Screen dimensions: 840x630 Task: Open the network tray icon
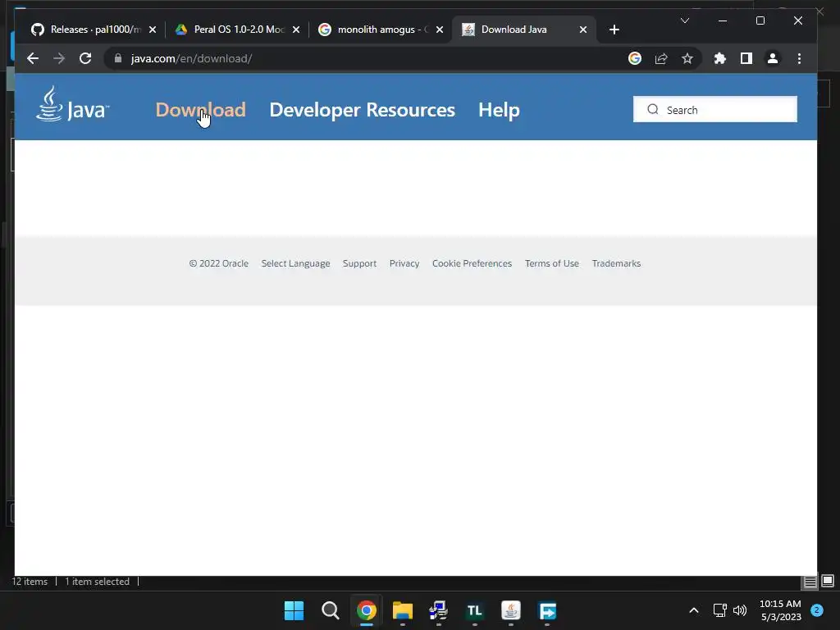719,610
